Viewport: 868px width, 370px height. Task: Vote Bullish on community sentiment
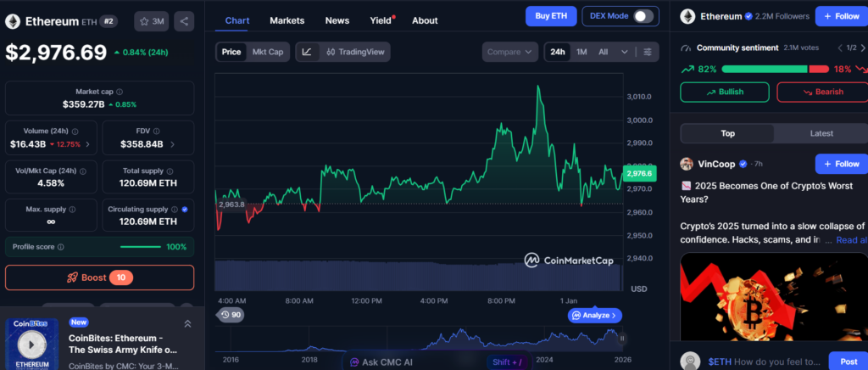[x=724, y=92]
